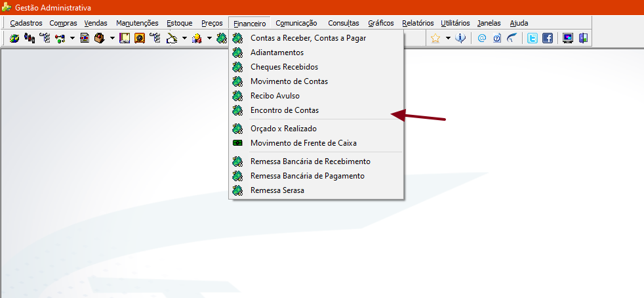
Task: Click the green money icon in the toolbar
Action: (x=222, y=38)
